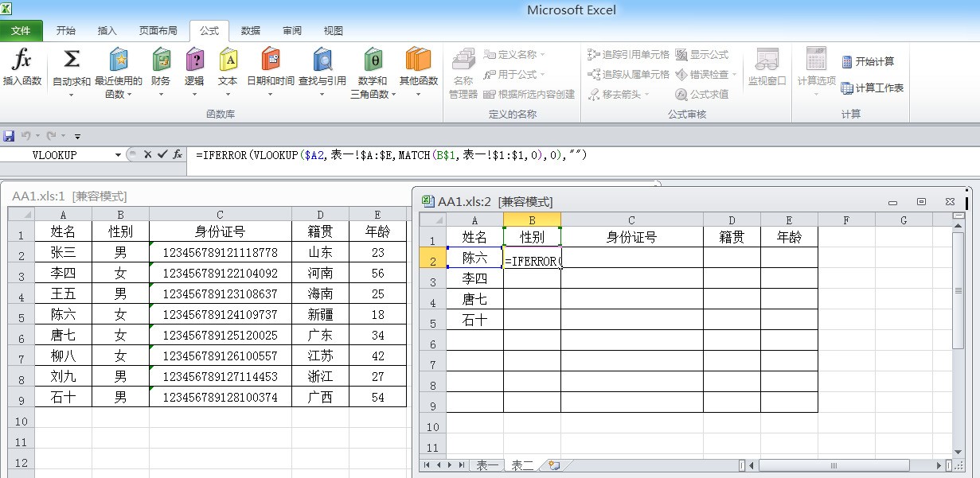The image size is (980, 478).
Task: Jump to last sheet with navigation arrow
Action: click(x=460, y=465)
